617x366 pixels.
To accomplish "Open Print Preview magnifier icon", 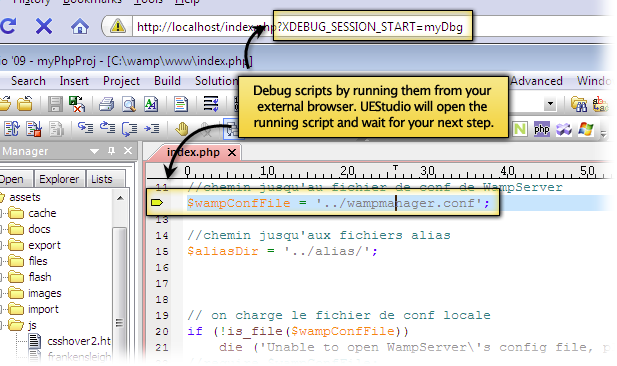I will coord(128,104).
